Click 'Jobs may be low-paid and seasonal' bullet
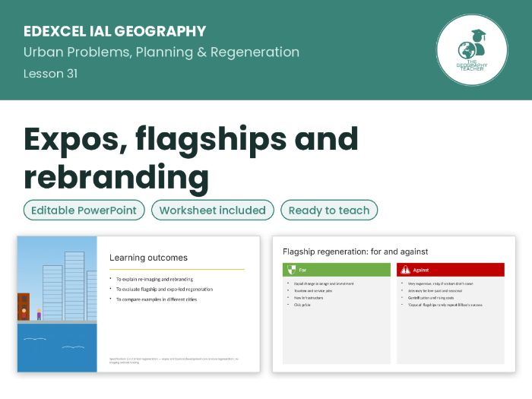The width and height of the screenshot is (532, 399). tap(435, 291)
